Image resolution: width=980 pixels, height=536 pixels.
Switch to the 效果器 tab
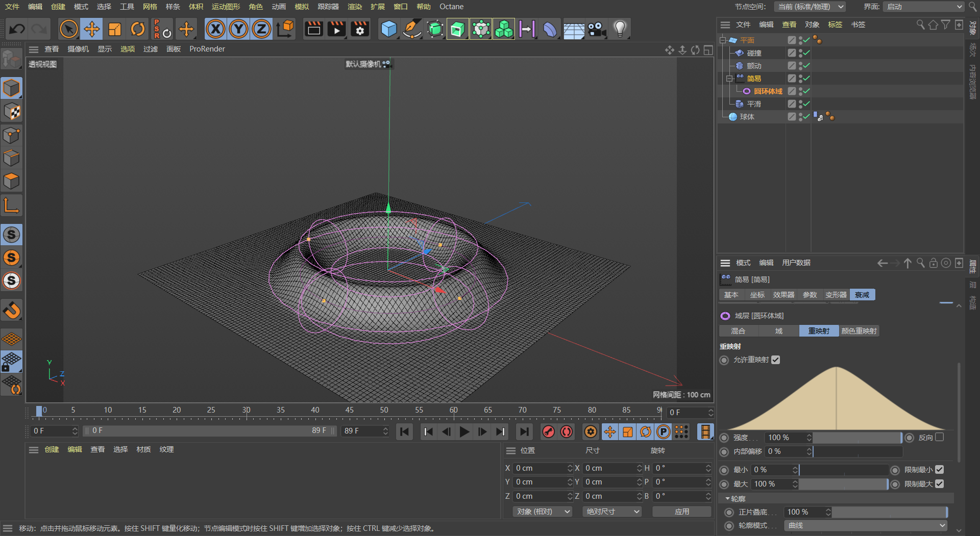coord(783,295)
